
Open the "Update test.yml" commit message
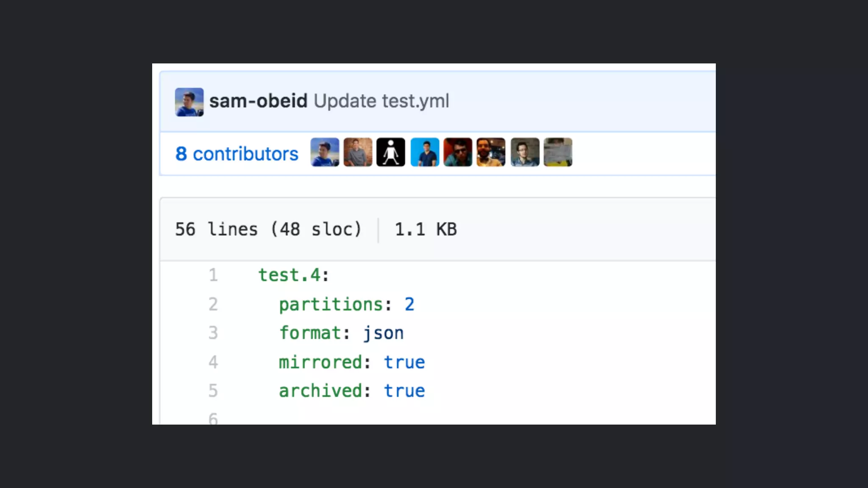coord(381,101)
